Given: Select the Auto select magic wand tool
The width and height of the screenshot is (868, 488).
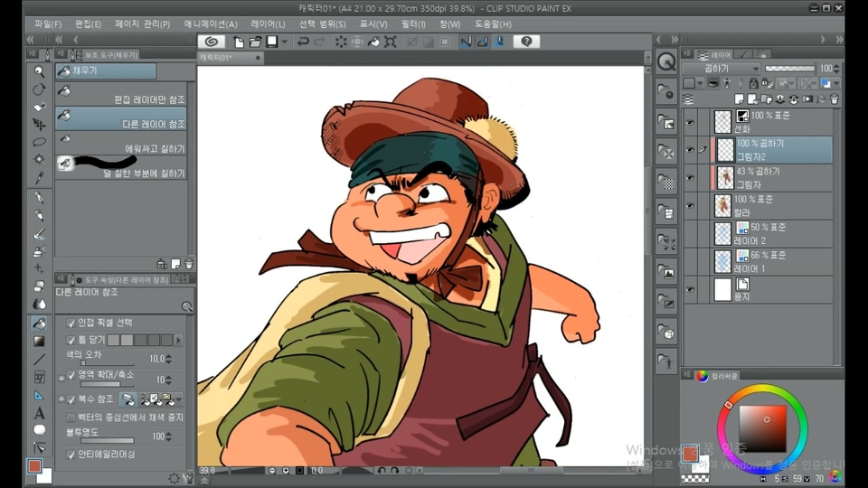Looking at the screenshot, I should point(39,160).
